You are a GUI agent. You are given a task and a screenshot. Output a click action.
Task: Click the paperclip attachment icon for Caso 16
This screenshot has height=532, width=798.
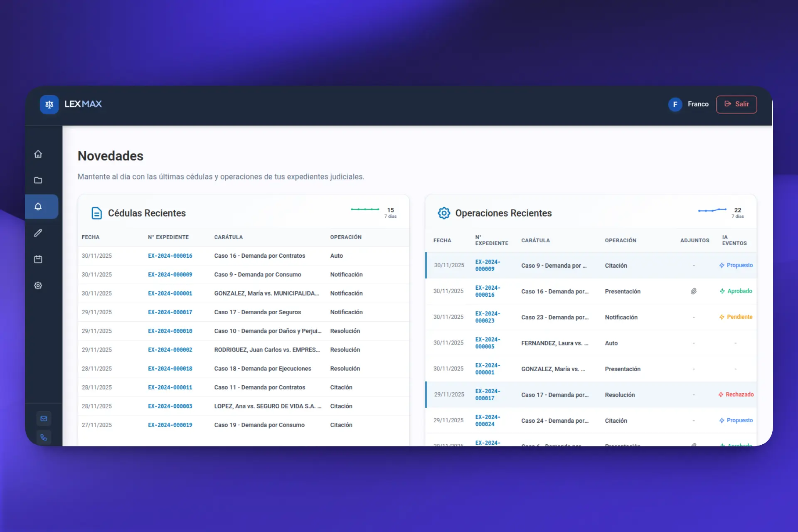694,291
